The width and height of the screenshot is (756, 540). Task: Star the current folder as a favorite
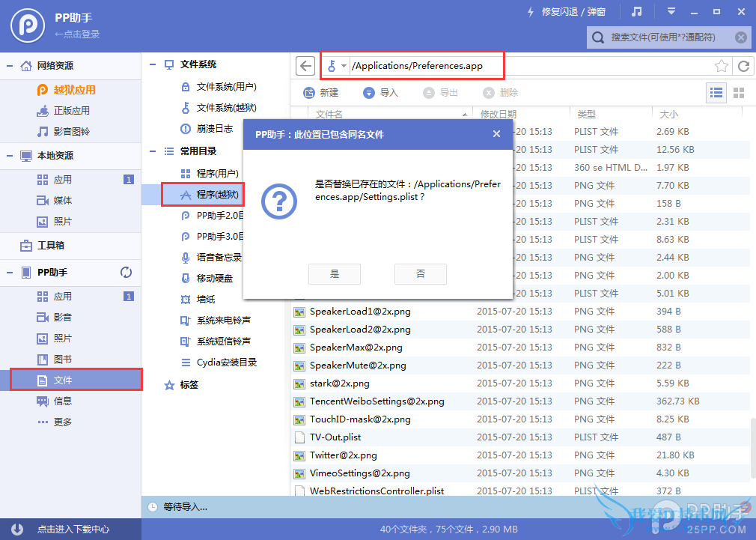coord(721,66)
